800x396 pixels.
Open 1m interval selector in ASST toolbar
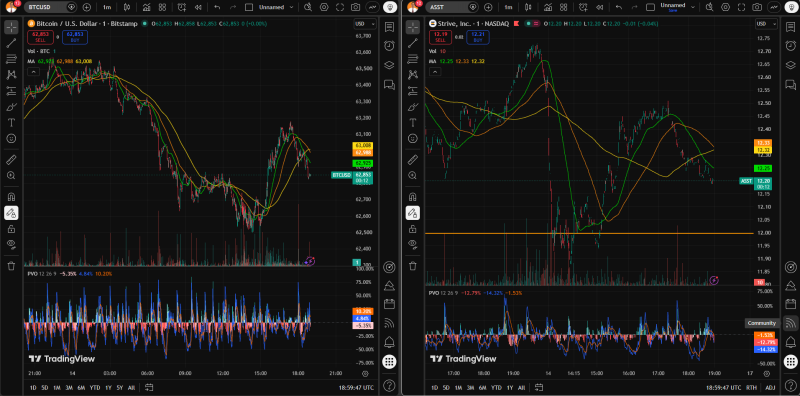coord(508,7)
